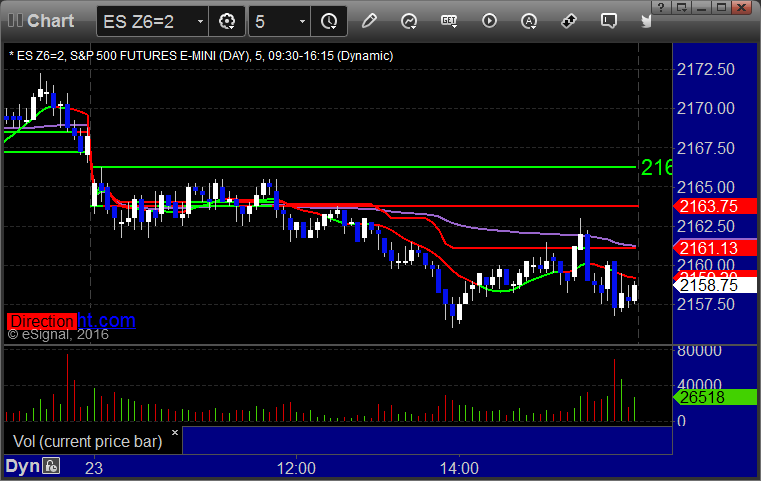
Task: Click the Chart grip handle icon
Action: [x=15, y=21]
